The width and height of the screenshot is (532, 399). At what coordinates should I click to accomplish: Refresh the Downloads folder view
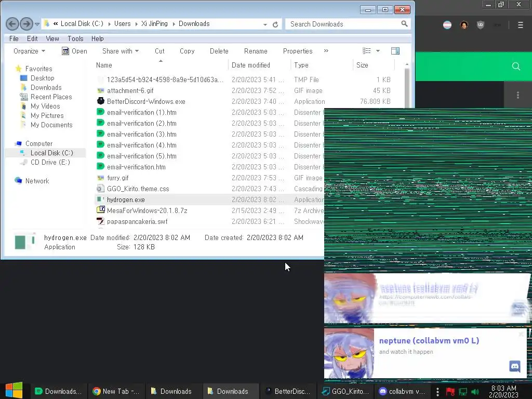(x=275, y=24)
